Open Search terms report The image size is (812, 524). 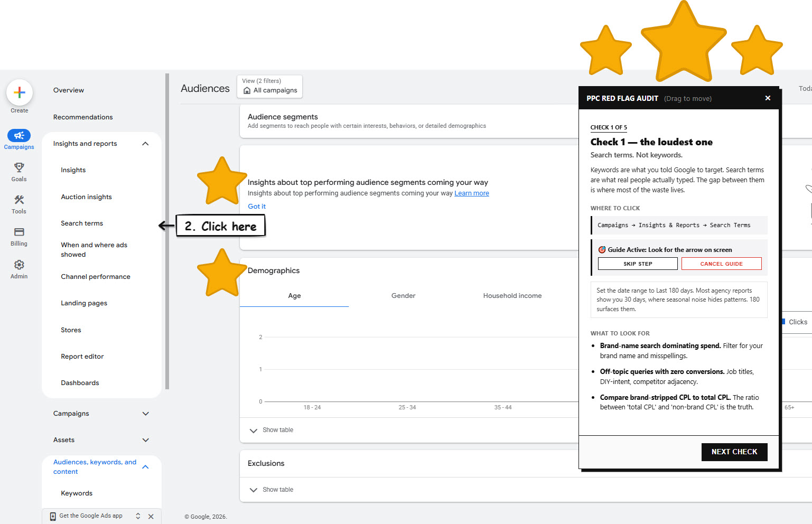(82, 223)
